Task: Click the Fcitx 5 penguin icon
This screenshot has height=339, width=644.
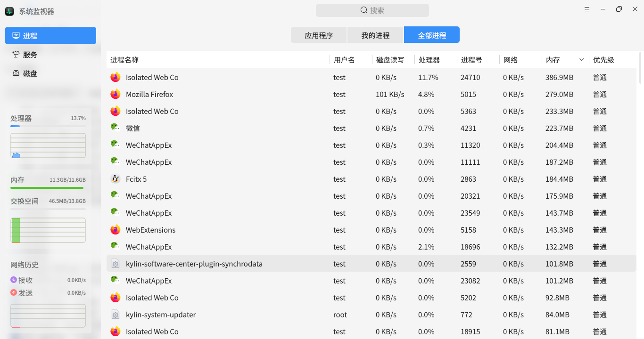Action: tap(116, 179)
